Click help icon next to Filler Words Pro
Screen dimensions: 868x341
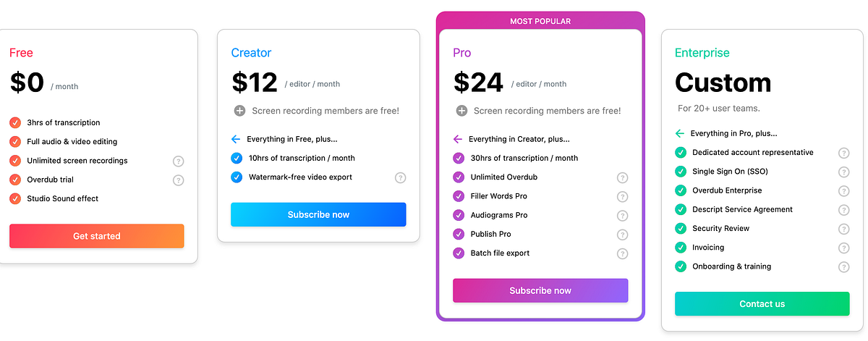622,196
